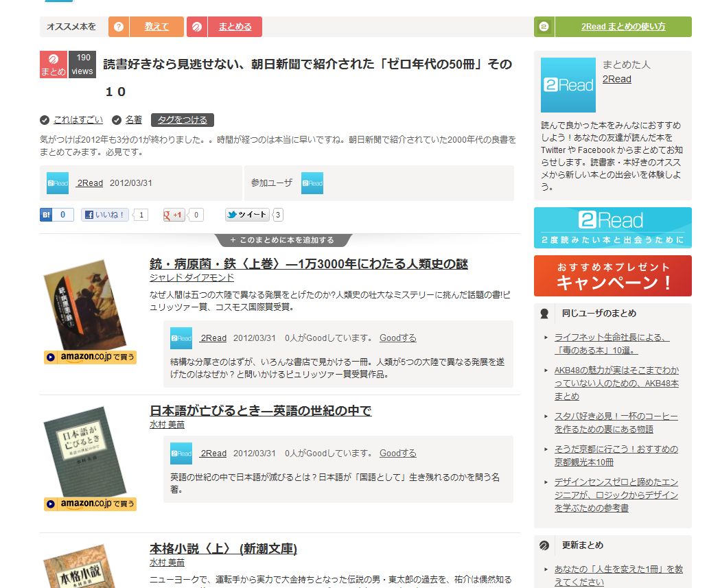Open the 日本語が亡びるとき book title
720x588 pixels.
click(260, 411)
